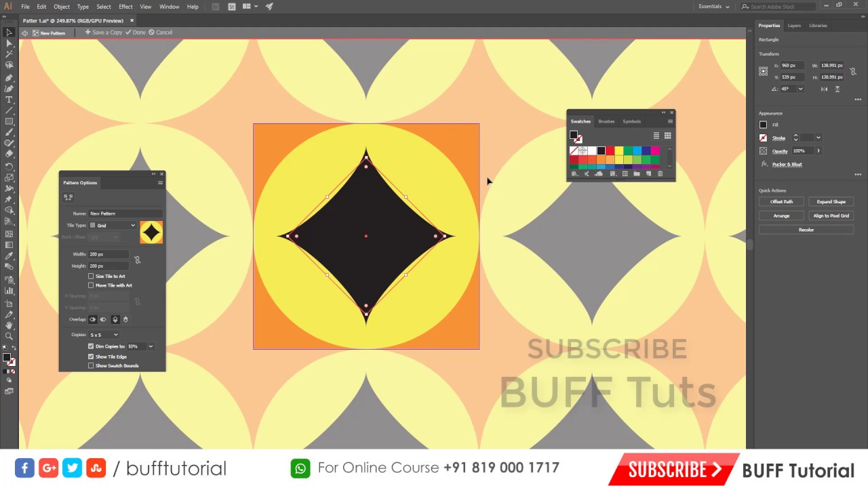Uncheck Show Tile Edge checkbox
Screen dimensions: 868x488
91,357
